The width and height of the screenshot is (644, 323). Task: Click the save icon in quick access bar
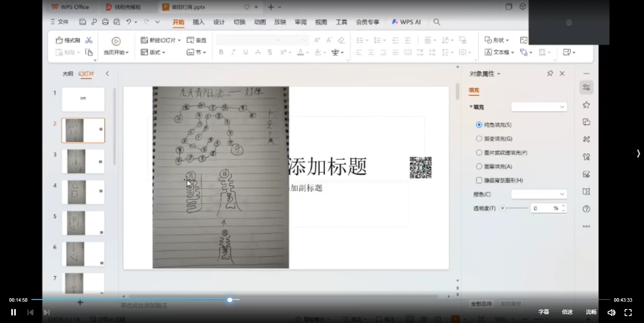pos(82,22)
